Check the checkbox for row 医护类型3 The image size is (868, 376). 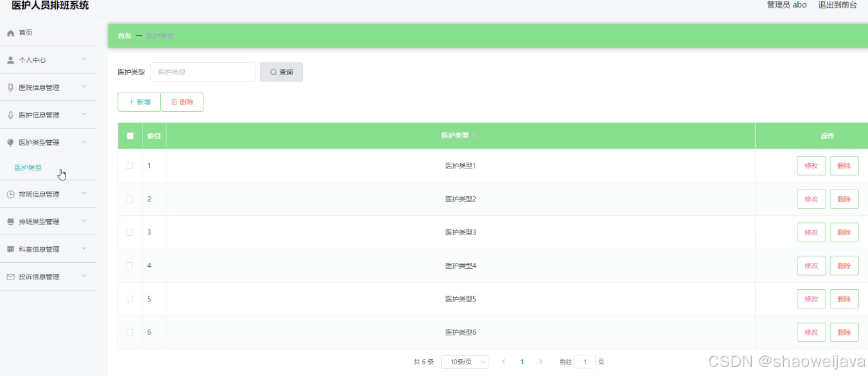coord(129,232)
